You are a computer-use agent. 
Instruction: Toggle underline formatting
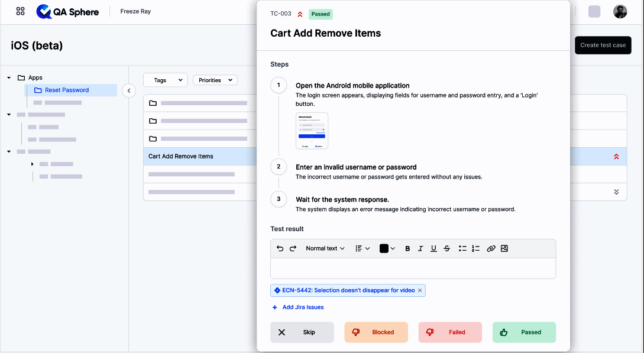[433, 249]
